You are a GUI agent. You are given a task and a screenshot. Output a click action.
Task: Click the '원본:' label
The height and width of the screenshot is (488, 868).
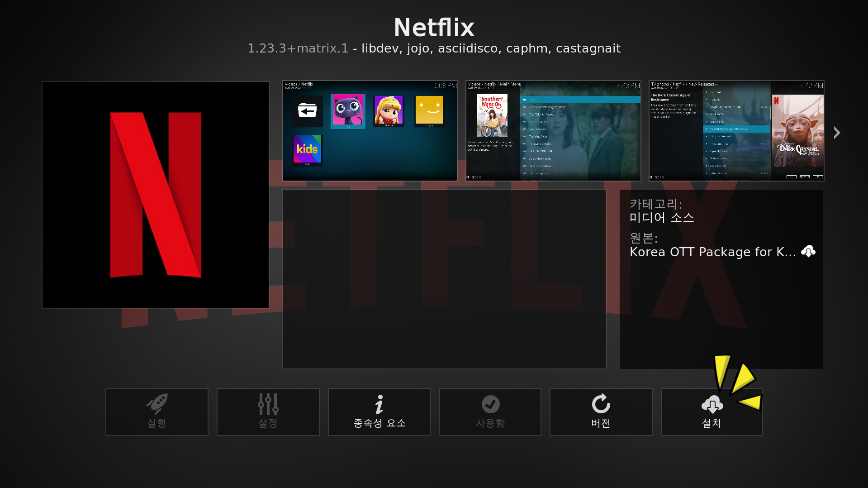[x=644, y=238]
